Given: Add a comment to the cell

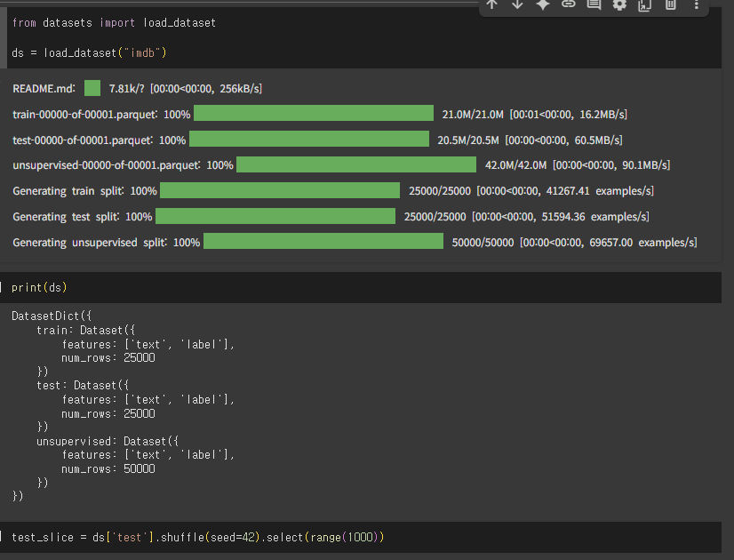Looking at the screenshot, I should pyautogui.click(x=594, y=4).
